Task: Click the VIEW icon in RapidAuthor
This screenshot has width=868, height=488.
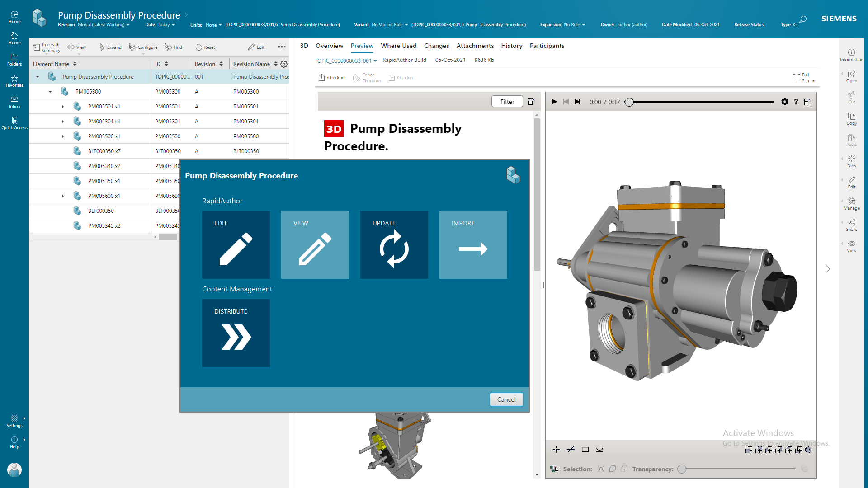Action: point(315,245)
